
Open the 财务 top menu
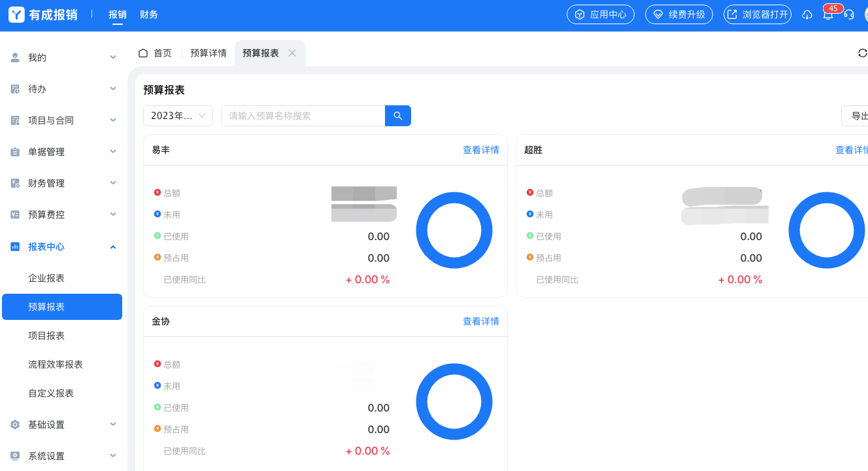coord(149,14)
